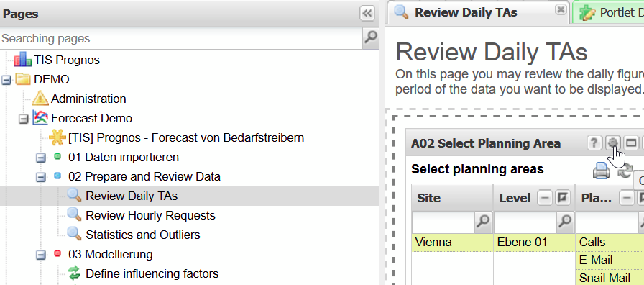This screenshot has height=285, width=644.
Task: Click the Site column filter magnifier
Action: tap(484, 222)
